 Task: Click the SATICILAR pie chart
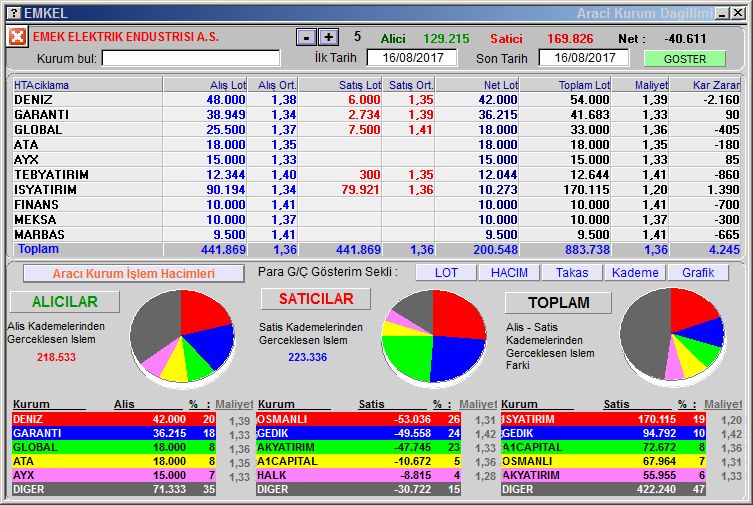click(x=434, y=337)
